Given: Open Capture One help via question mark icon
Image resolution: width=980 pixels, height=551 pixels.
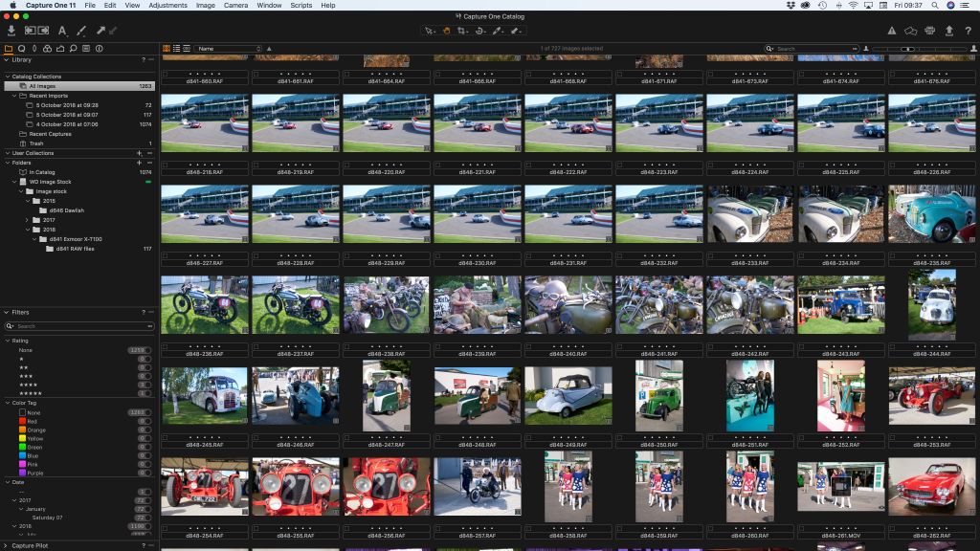Looking at the screenshot, I should click(969, 31).
